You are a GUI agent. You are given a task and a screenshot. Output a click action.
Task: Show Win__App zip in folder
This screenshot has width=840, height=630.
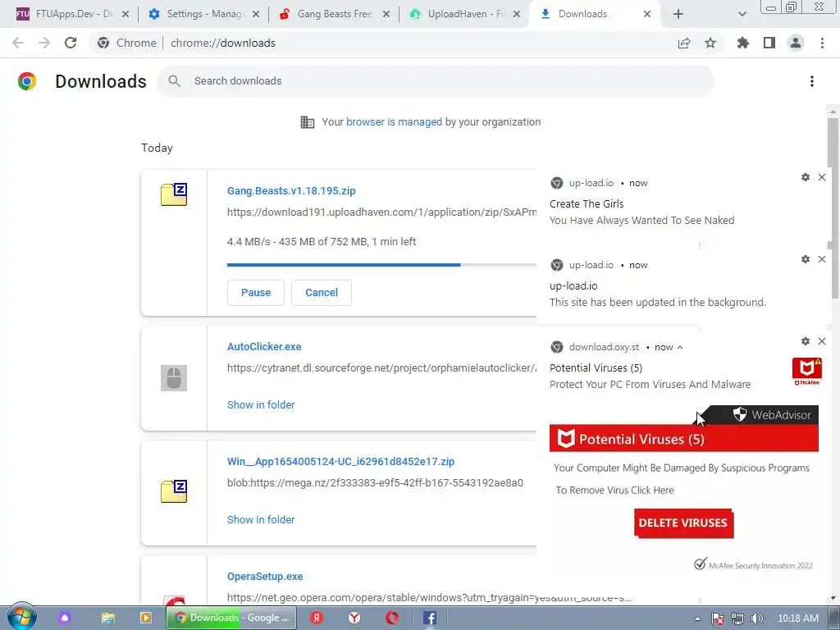pos(261,519)
